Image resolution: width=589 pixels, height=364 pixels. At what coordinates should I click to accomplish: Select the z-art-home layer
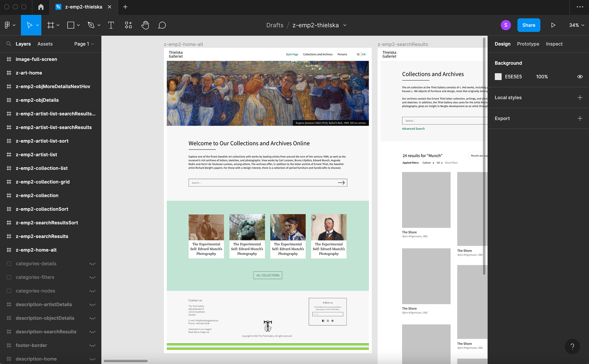point(29,73)
